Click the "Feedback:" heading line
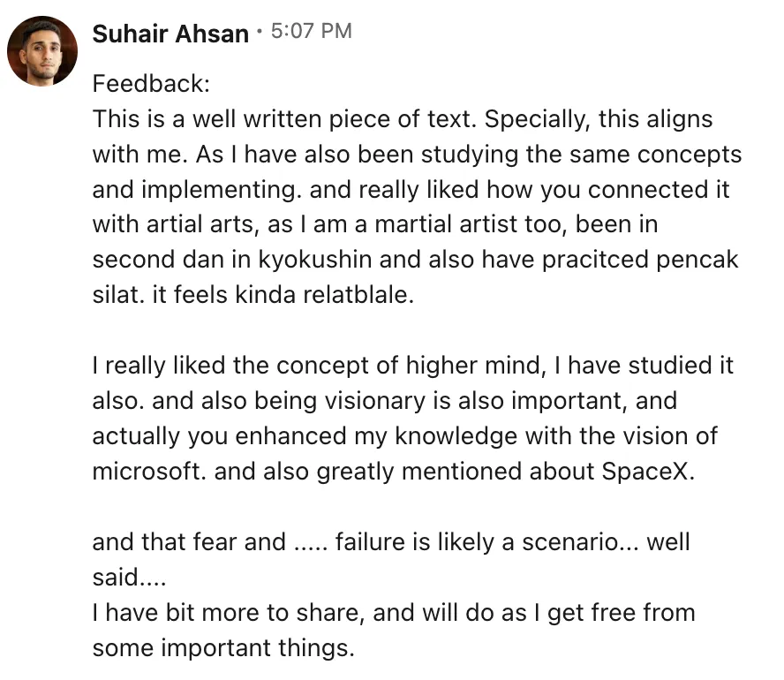 pos(151,84)
